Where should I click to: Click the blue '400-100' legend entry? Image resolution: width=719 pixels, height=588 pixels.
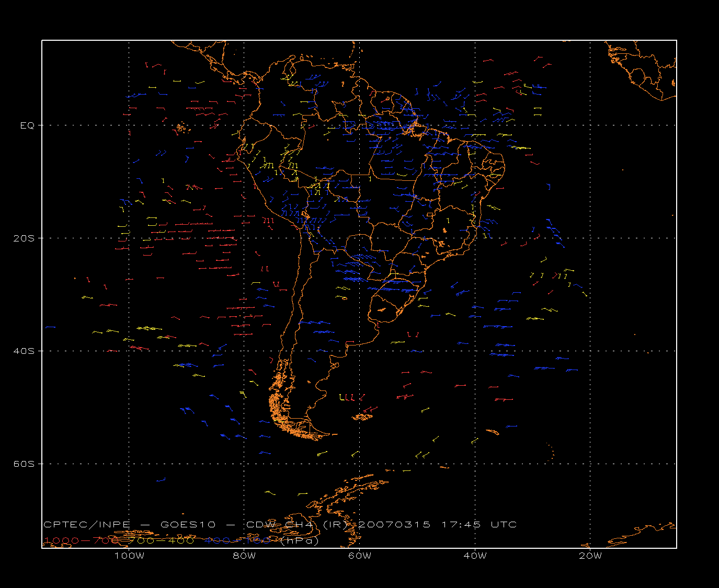point(238,540)
